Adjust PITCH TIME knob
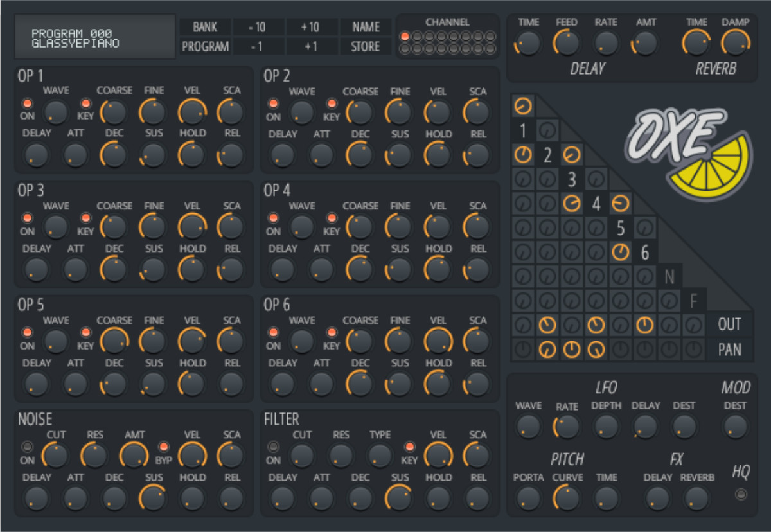The width and height of the screenshot is (771, 532). pos(606,498)
